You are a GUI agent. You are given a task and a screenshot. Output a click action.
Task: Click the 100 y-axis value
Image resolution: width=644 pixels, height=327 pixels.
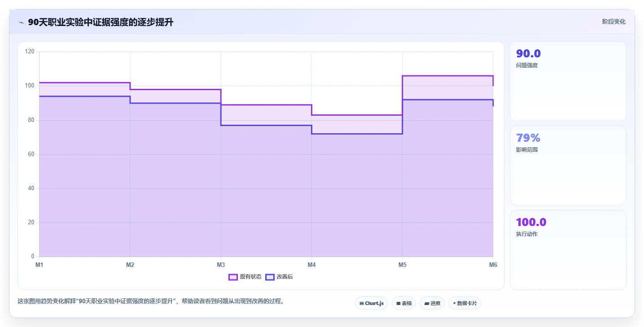tap(30, 86)
